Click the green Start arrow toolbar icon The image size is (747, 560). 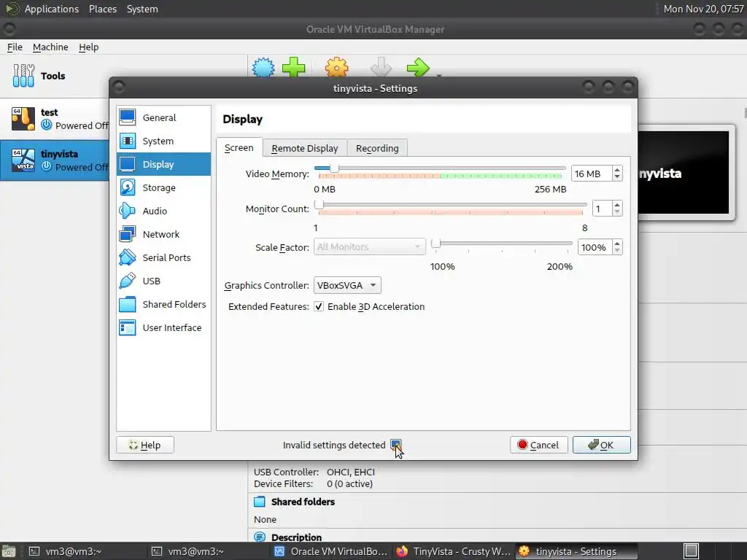[x=418, y=68]
